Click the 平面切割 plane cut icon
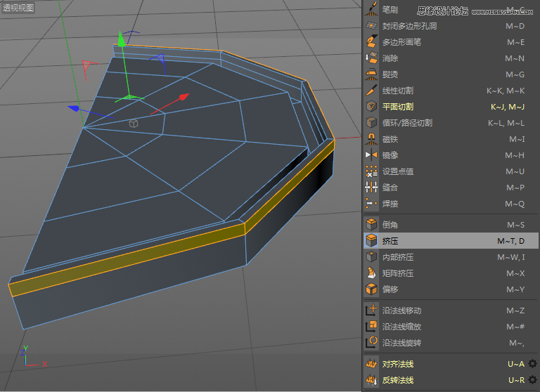 [x=371, y=107]
